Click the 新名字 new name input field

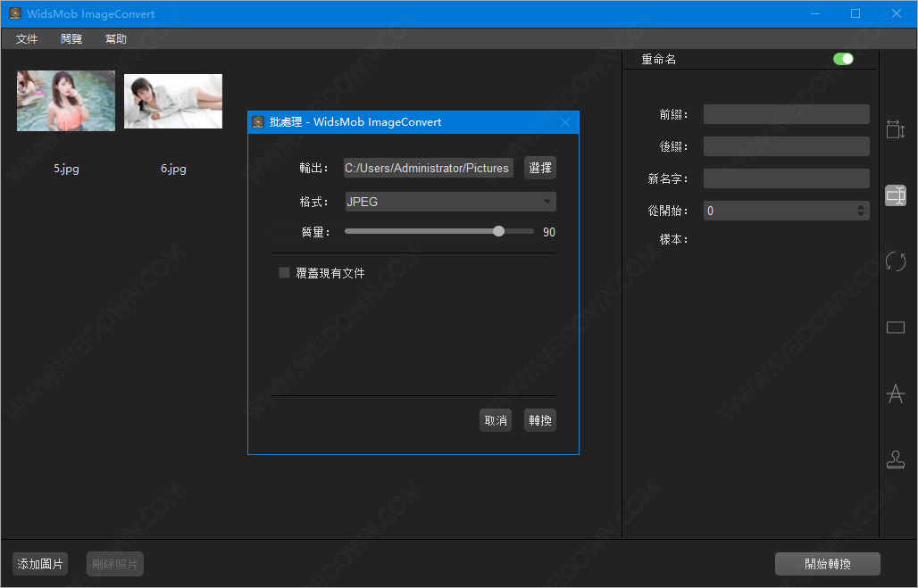pos(786,178)
